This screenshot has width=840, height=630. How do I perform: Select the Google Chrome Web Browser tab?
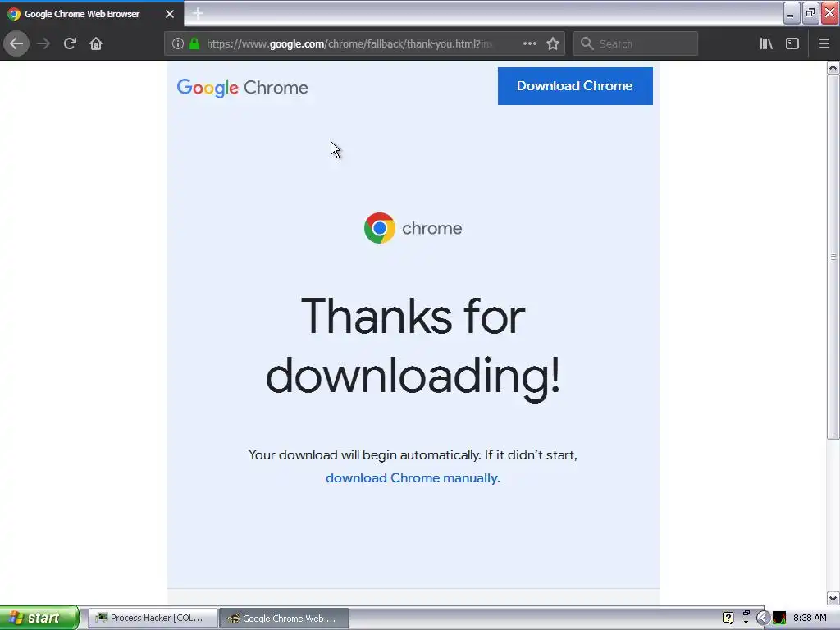coord(92,14)
